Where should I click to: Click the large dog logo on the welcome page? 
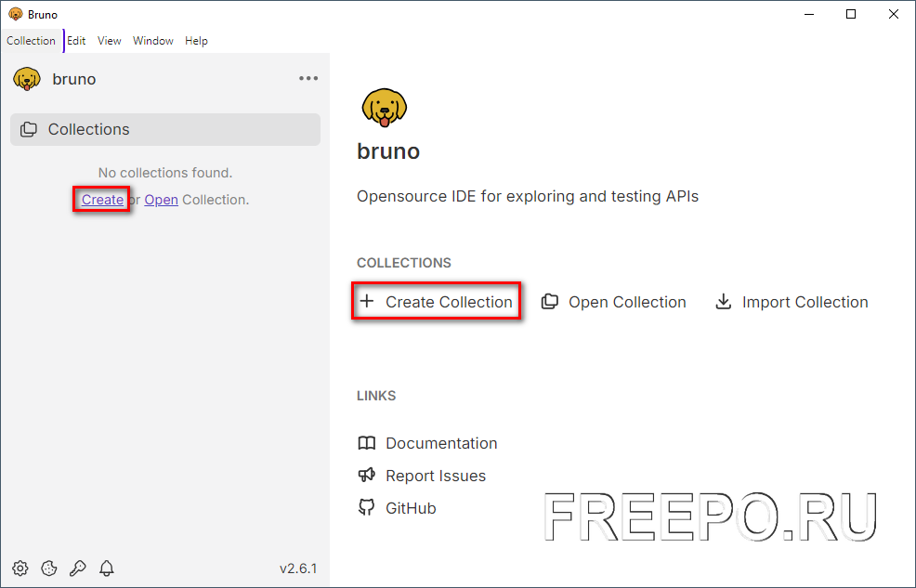click(384, 108)
